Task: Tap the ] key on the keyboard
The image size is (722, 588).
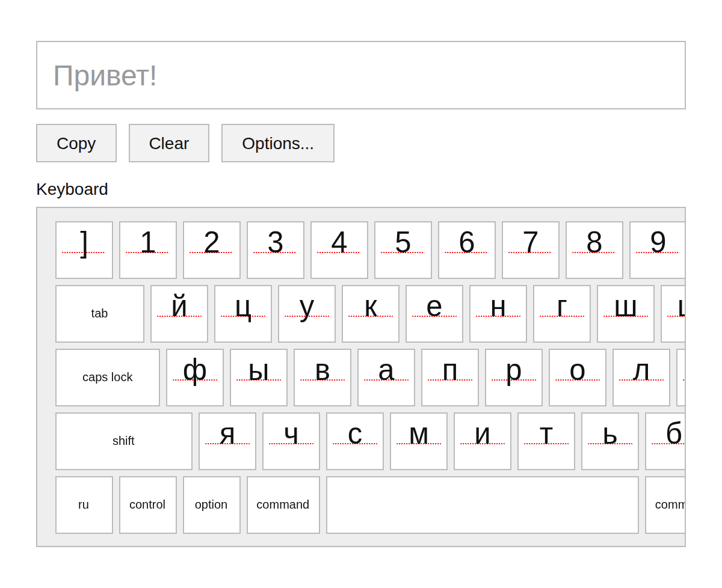Action: click(84, 250)
